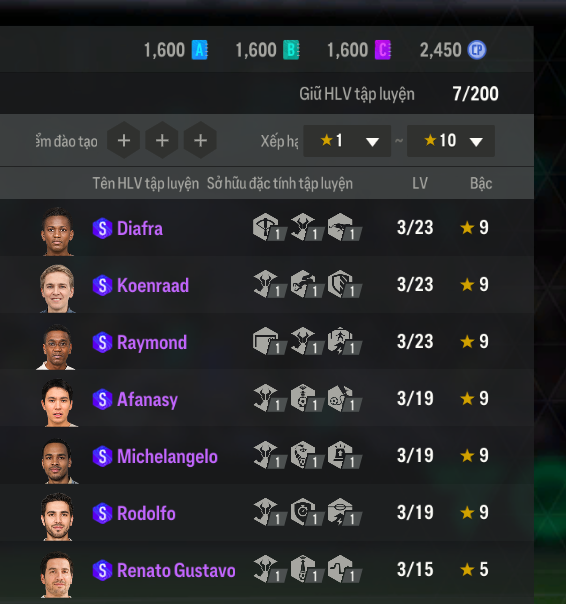Image resolution: width=566 pixels, height=604 pixels.
Task: Select Diafra's portrait thumbnail
Action: (57, 232)
